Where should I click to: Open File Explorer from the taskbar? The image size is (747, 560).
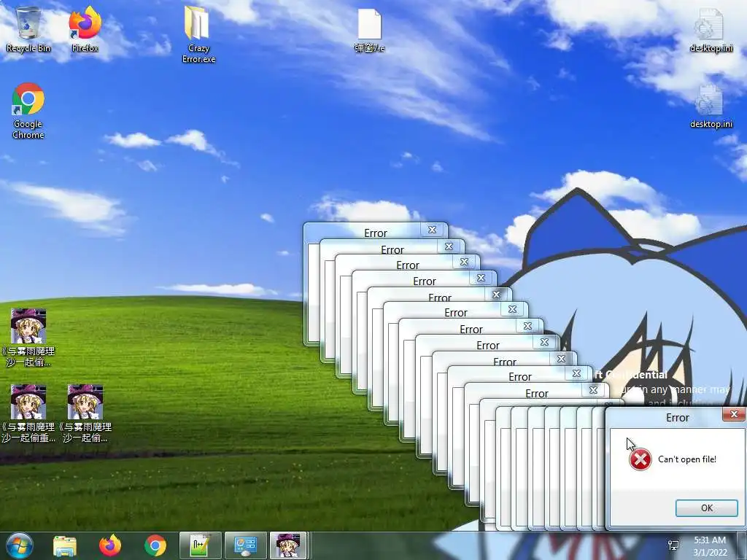pyautogui.click(x=65, y=545)
